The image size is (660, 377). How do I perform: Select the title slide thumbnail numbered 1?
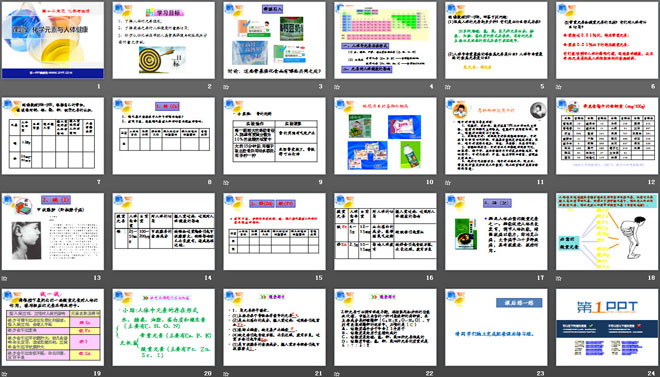click(53, 40)
